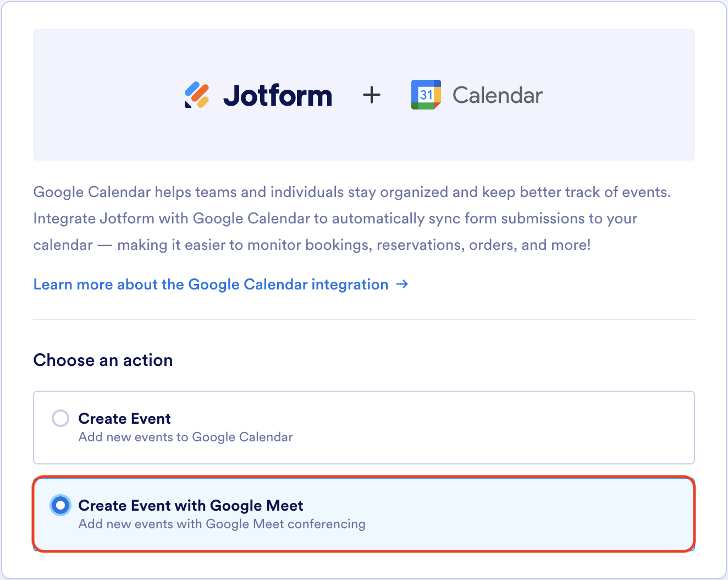The image size is (728, 580).
Task: Open Learn more about the Google Calendar integration
Action: [211, 284]
